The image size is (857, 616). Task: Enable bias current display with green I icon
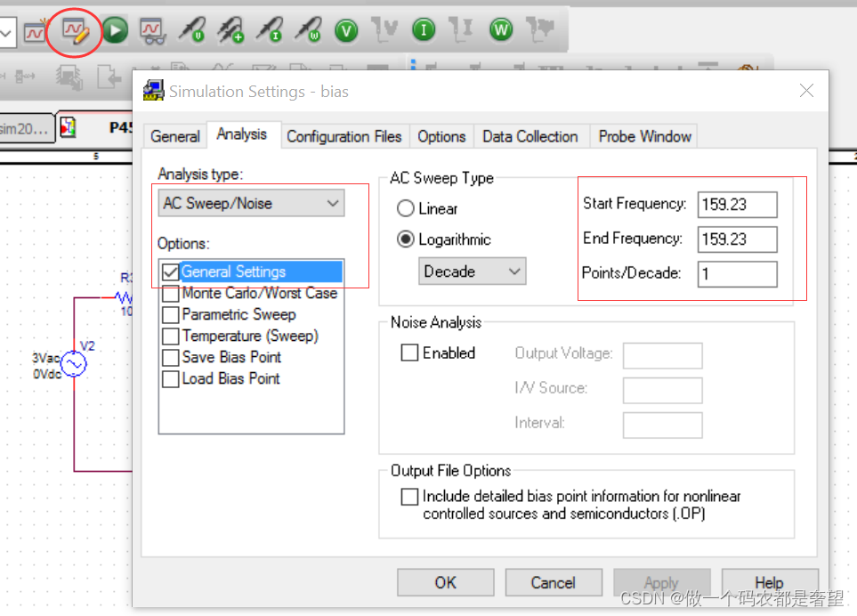tap(423, 30)
